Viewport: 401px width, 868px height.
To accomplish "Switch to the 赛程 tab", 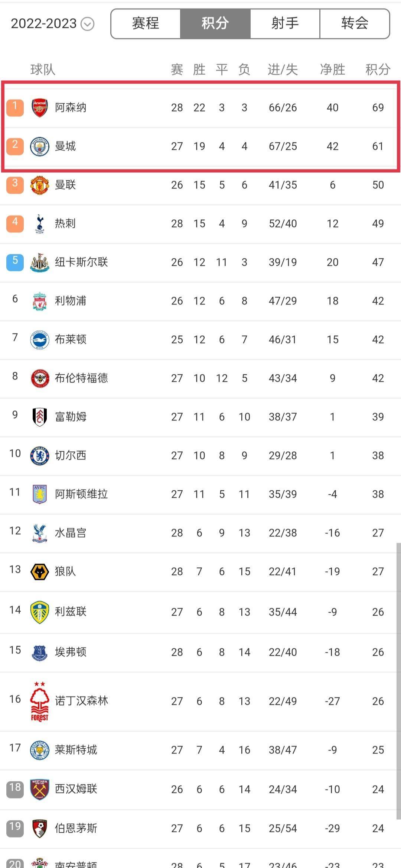I will [x=146, y=24].
